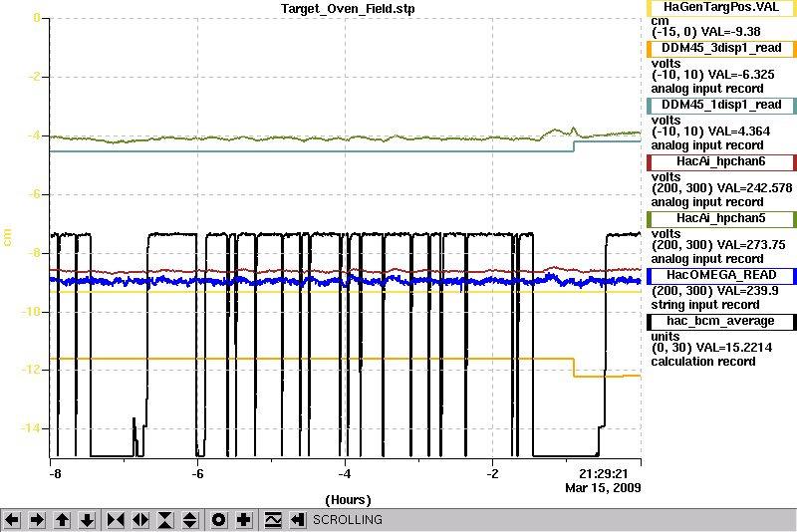Click the -12 y-axis tick label
797x532 pixels.
click(31, 370)
